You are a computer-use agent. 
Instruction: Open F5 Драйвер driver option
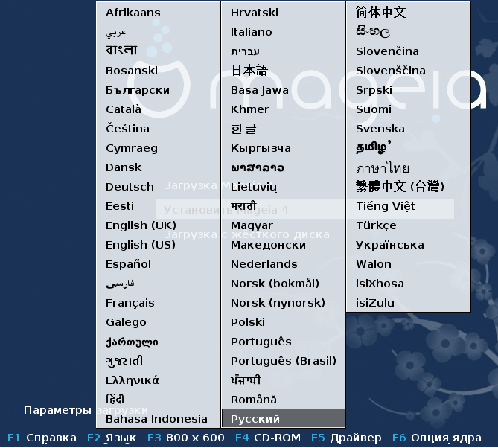click(x=346, y=438)
